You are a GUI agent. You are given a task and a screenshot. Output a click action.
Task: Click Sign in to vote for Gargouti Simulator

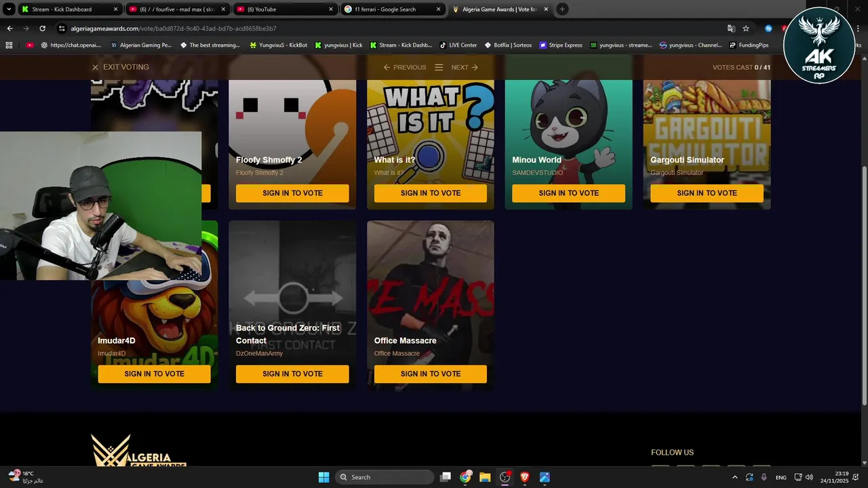[x=707, y=193]
